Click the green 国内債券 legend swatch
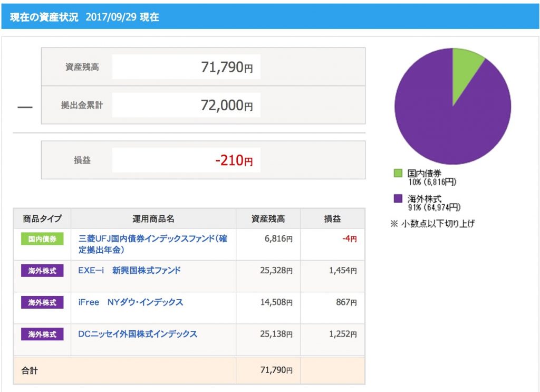The width and height of the screenshot is (540, 392). [x=398, y=173]
